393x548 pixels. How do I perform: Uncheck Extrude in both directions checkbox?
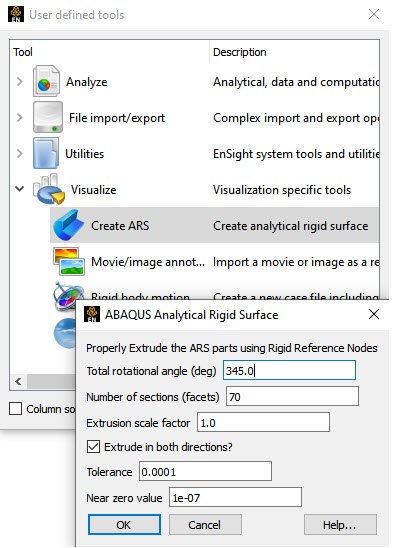[x=93, y=447]
